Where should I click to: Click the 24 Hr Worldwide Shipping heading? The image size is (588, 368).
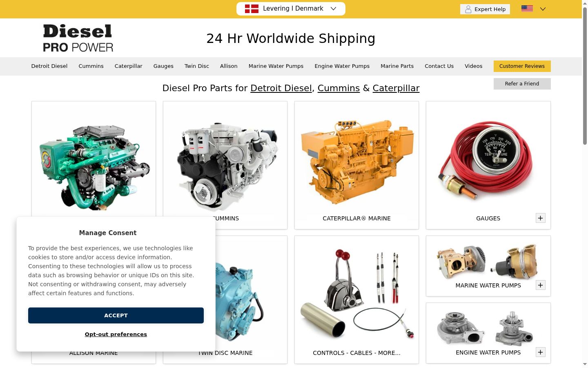tap(291, 38)
